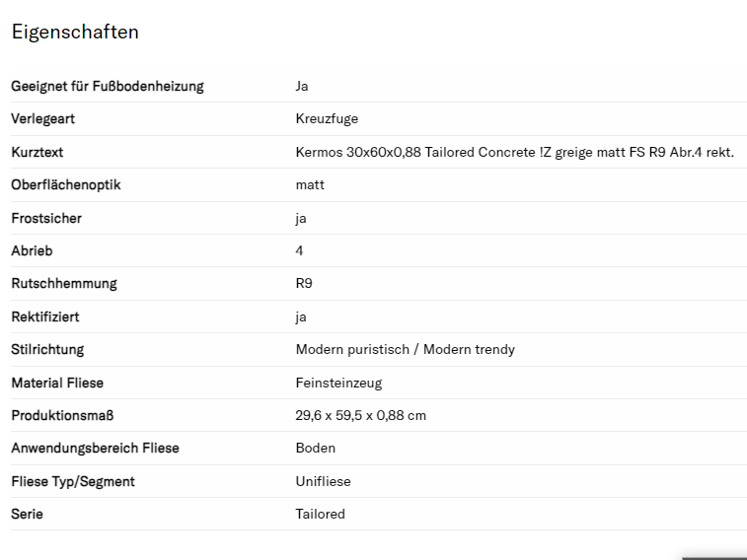Click the Rektifiziert row label
The image size is (747, 560).
click(x=45, y=316)
